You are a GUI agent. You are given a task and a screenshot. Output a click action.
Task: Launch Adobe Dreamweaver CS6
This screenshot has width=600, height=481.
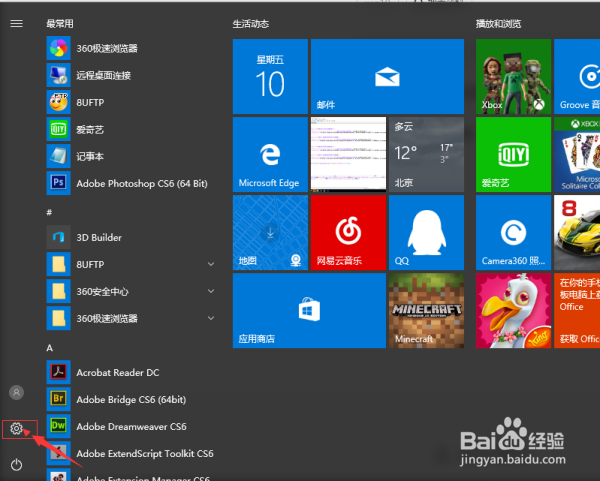pos(130,426)
